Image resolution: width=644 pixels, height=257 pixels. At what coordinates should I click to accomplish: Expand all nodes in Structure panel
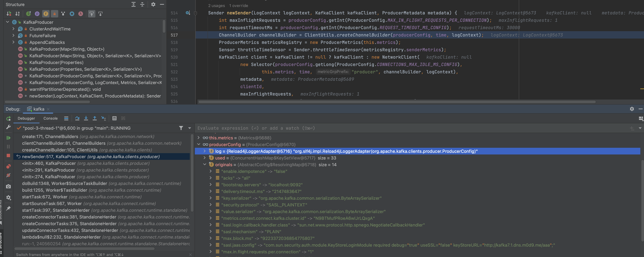[x=134, y=5]
